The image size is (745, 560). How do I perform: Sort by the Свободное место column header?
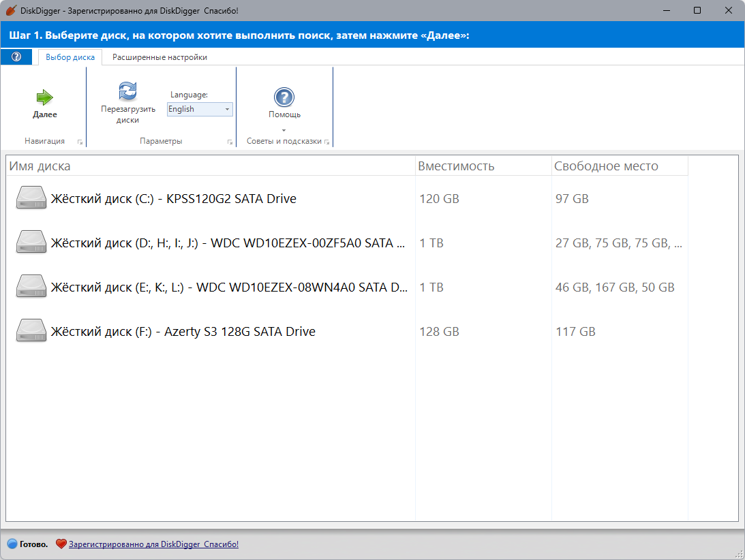click(x=620, y=166)
